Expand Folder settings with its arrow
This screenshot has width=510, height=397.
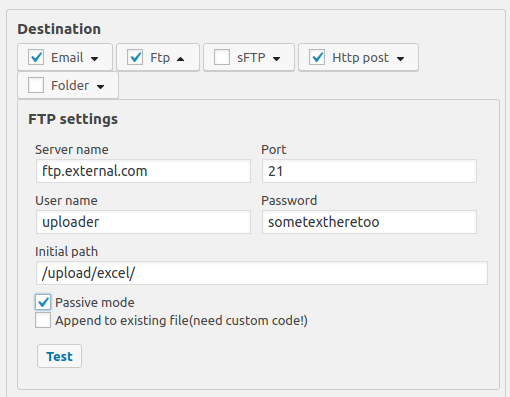point(100,87)
